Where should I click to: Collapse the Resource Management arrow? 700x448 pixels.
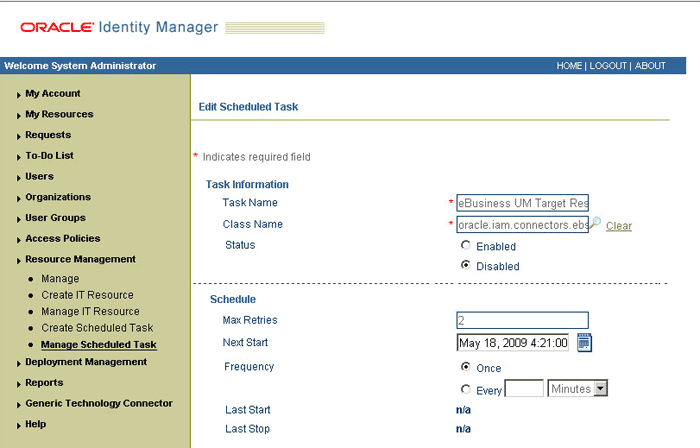19,261
